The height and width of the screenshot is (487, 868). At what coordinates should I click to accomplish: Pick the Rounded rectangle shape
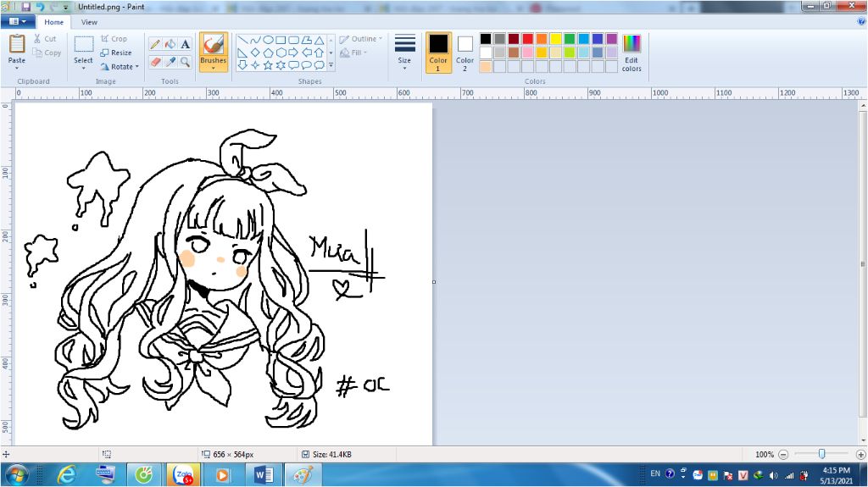(293, 41)
